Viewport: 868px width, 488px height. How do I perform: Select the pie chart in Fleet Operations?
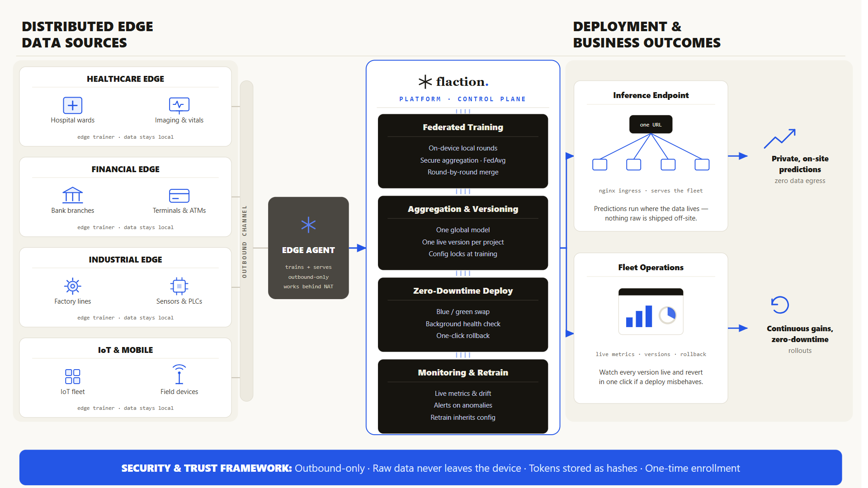coord(667,315)
